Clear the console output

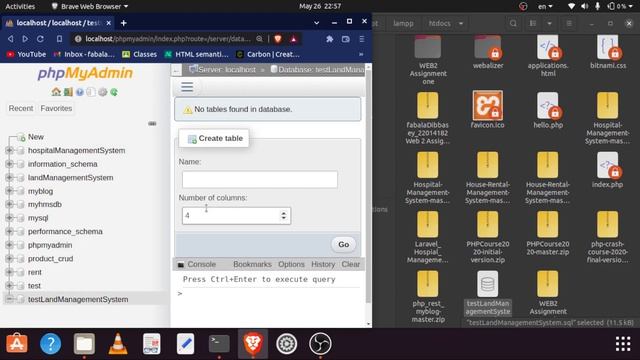point(351,264)
